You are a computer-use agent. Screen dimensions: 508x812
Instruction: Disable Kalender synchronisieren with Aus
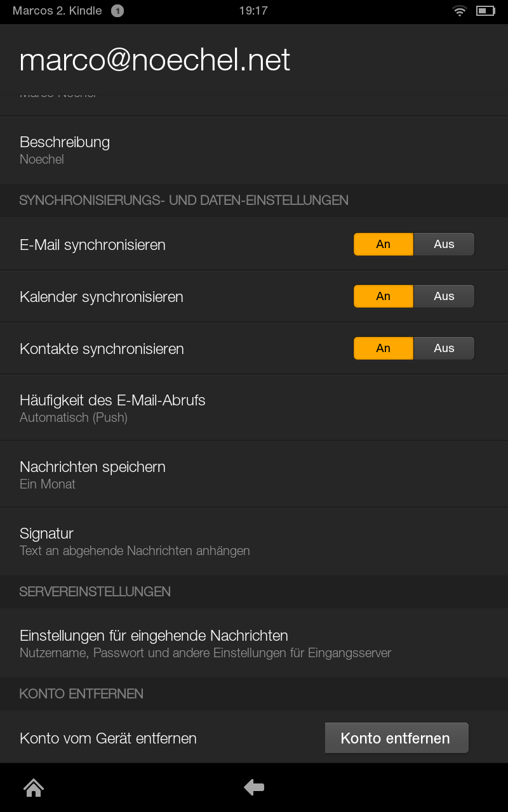(444, 296)
